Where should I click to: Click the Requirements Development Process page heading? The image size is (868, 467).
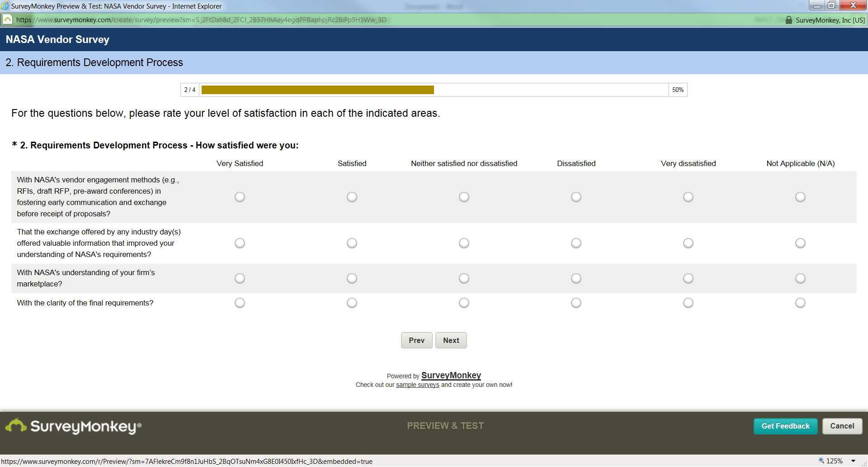(x=94, y=62)
